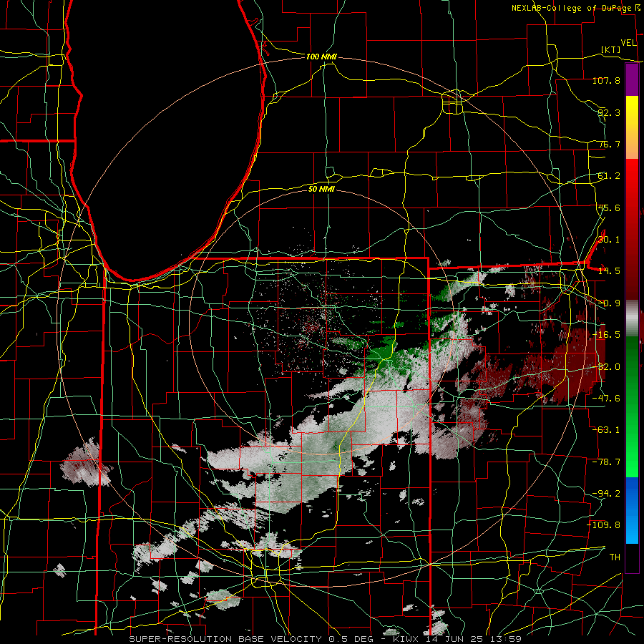
Task: Click the 30.1 velocity scale value
Action: tap(609, 240)
